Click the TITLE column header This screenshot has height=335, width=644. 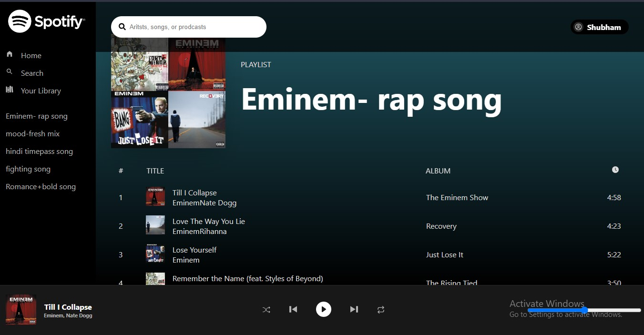pos(155,171)
